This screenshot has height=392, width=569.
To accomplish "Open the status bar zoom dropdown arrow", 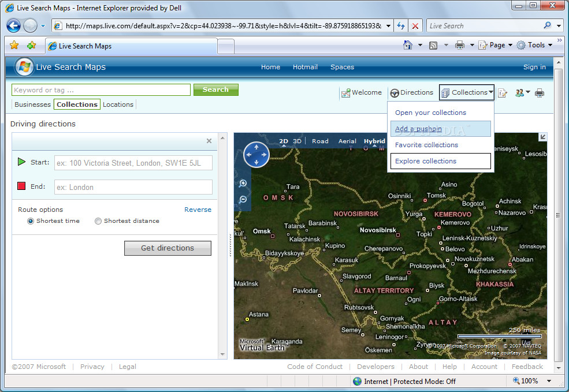I will 549,381.
